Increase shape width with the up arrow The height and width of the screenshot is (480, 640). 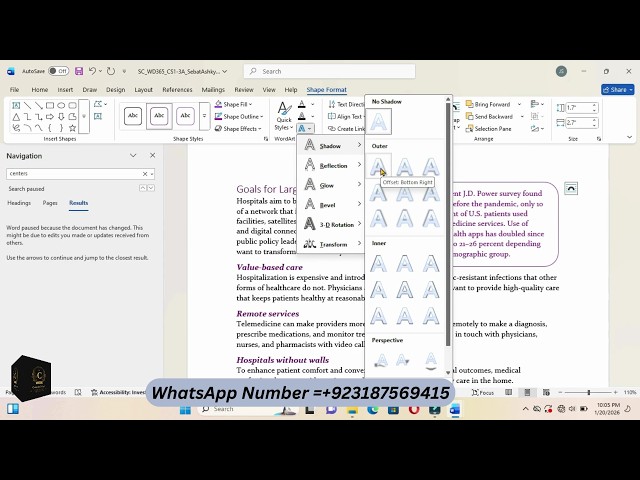pos(594,120)
